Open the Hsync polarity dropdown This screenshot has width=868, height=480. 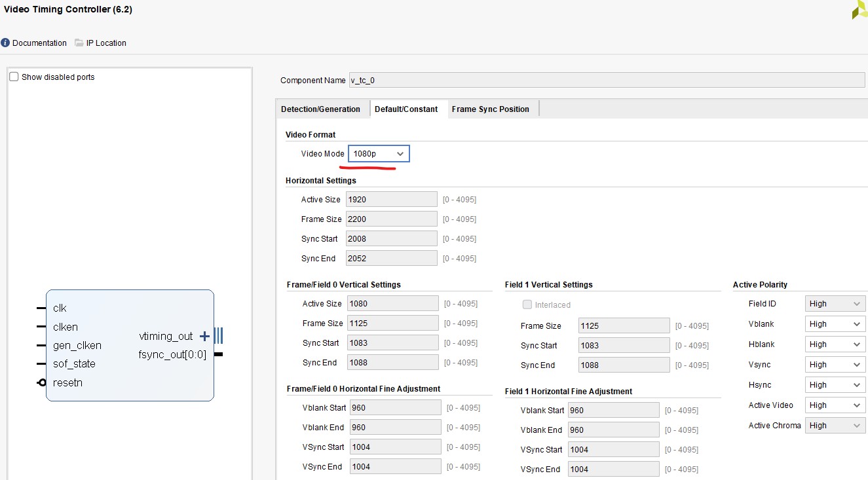(x=835, y=385)
